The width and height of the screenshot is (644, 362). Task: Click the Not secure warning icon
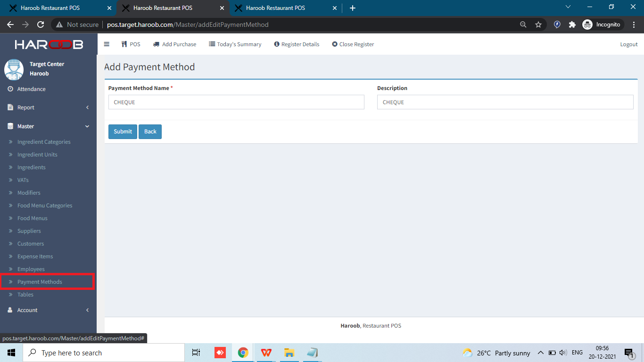(x=59, y=25)
